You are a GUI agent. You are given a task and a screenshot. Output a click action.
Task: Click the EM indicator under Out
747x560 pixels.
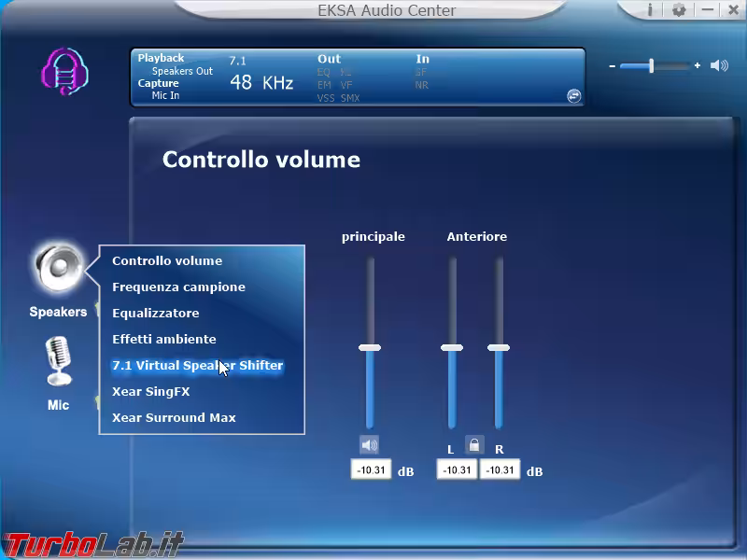pyautogui.click(x=324, y=85)
